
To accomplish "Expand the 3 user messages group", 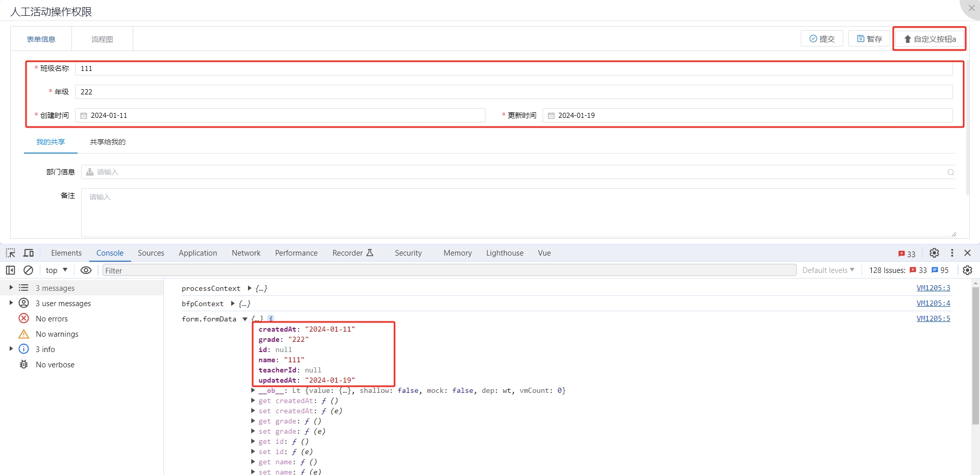I will coord(11,303).
